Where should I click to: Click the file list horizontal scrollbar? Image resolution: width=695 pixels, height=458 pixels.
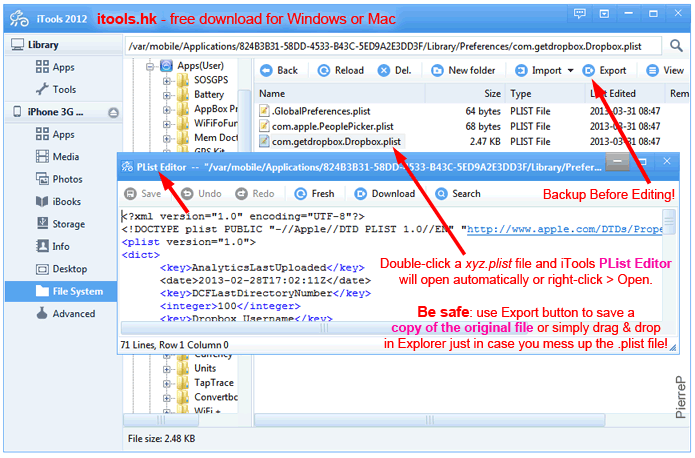coord(429,419)
